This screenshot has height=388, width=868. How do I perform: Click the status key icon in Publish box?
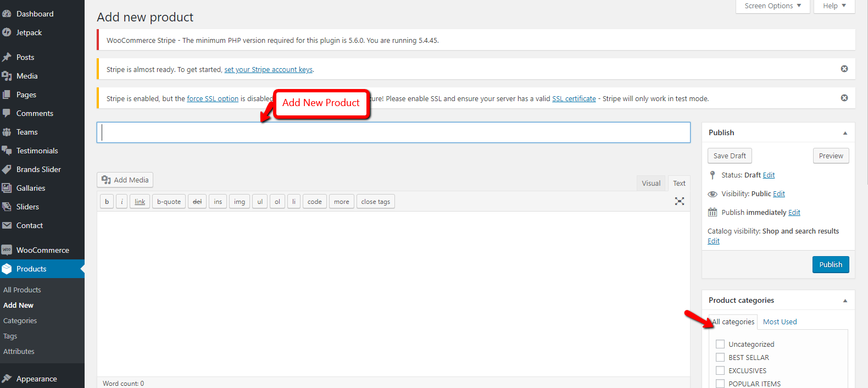(713, 175)
